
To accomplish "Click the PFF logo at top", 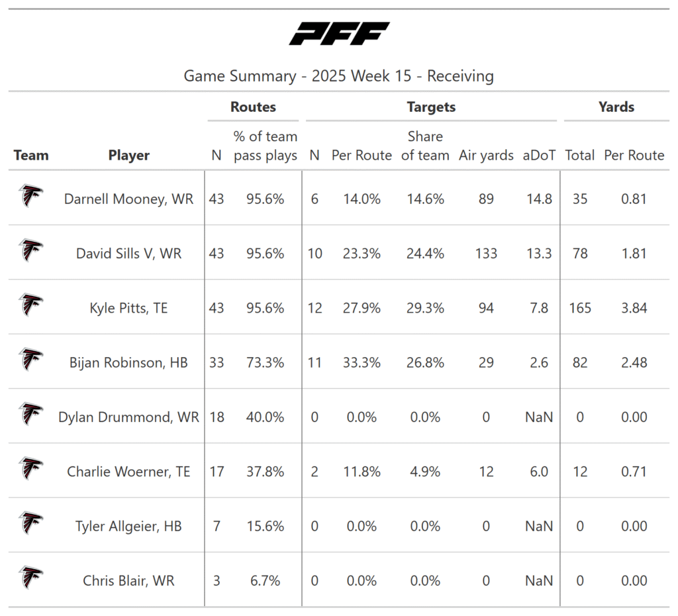I will 339,33.
